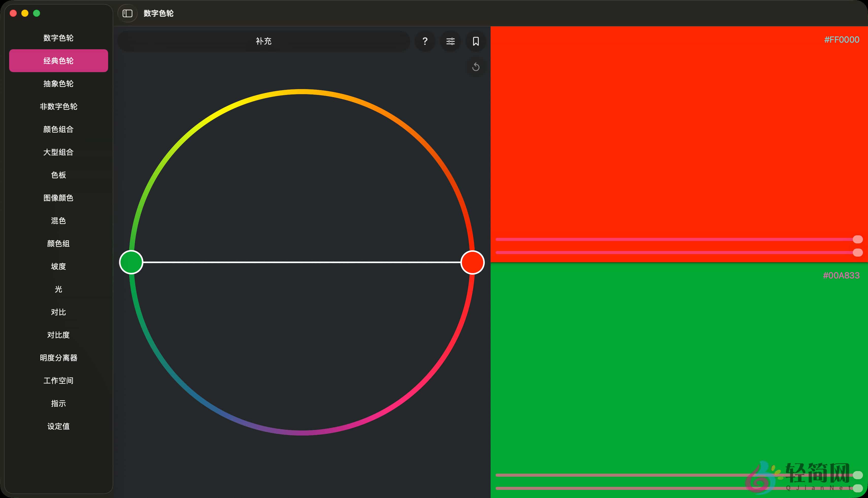Switch to the 混色 mixing section
The image size is (868, 498).
point(58,221)
